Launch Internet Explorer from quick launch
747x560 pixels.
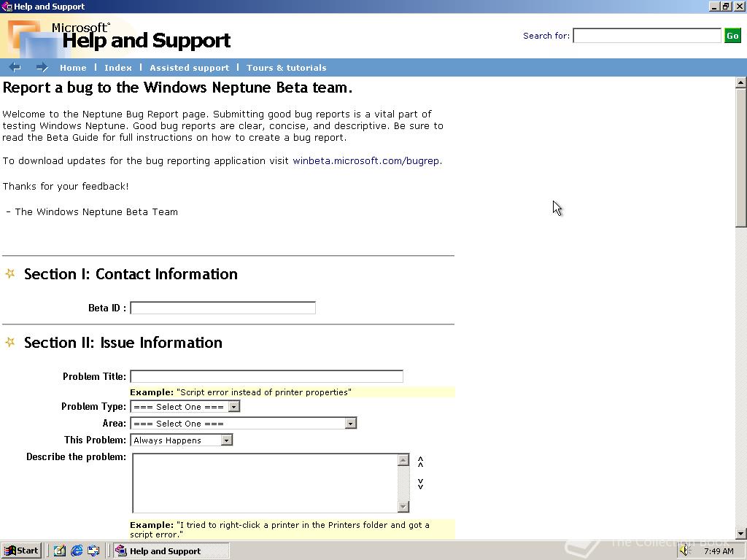pos(76,551)
